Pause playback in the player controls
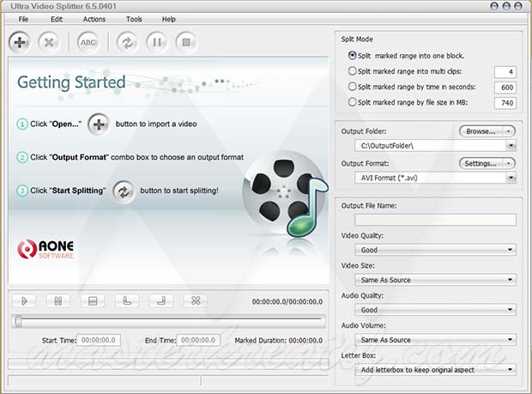The height and width of the screenshot is (394, 532). coord(58,301)
